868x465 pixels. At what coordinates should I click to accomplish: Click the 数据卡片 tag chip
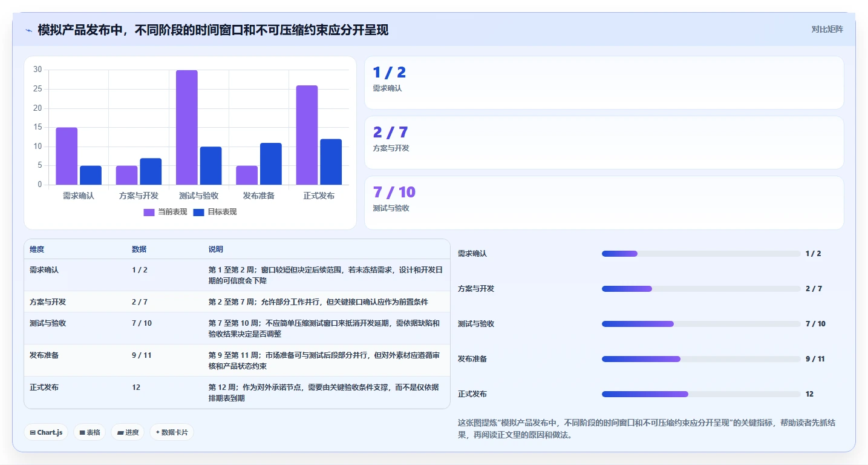(x=172, y=432)
